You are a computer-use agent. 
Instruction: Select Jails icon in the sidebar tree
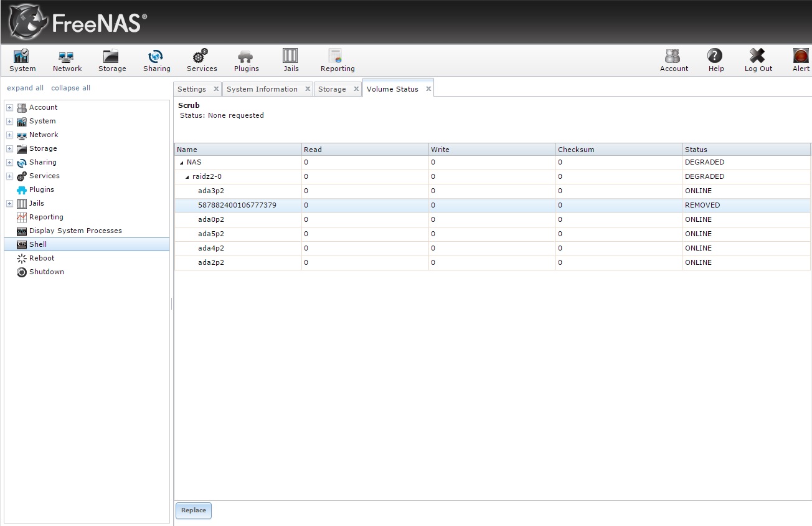click(22, 203)
